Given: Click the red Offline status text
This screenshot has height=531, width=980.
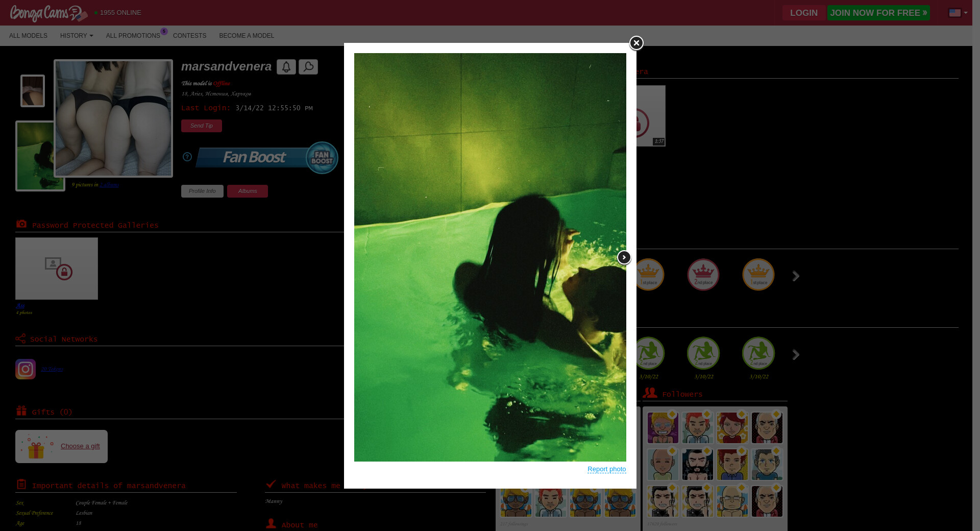Looking at the screenshot, I should 222,83.
